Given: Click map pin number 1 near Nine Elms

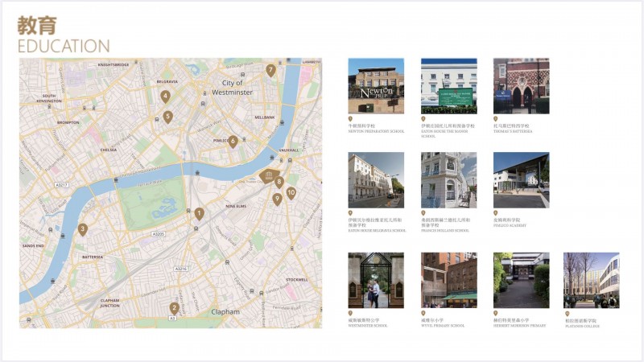Looking at the screenshot, I should (x=199, y=214).
